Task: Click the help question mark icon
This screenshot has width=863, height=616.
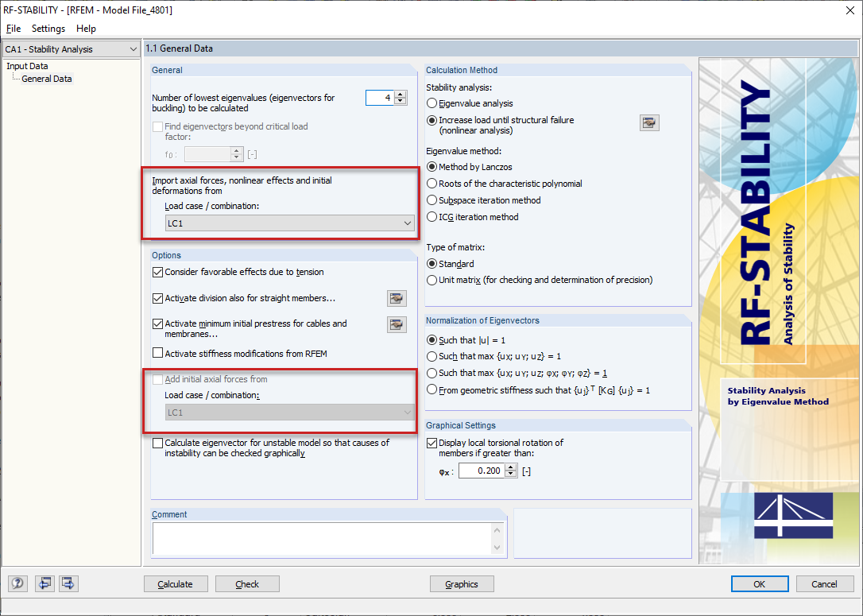Action: pyautogui.click(x=17, y=583)
